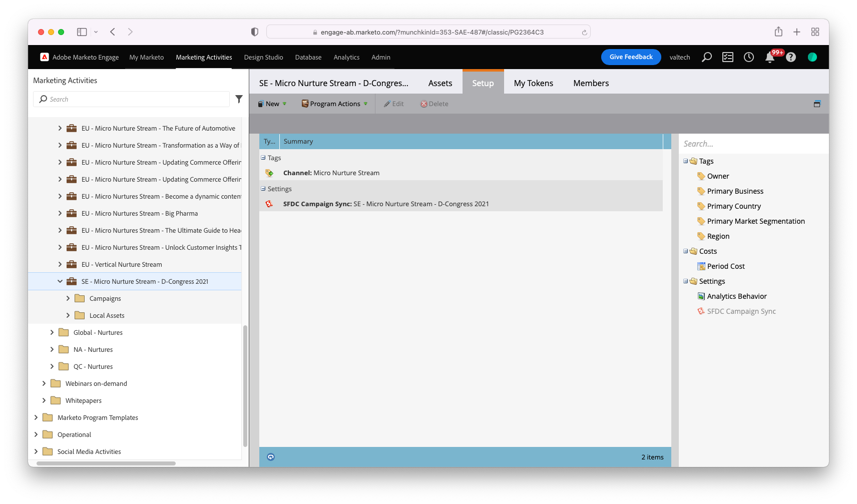Click the palette Search... field
This screenshot has width=857, height=504.
click(753, 144)
